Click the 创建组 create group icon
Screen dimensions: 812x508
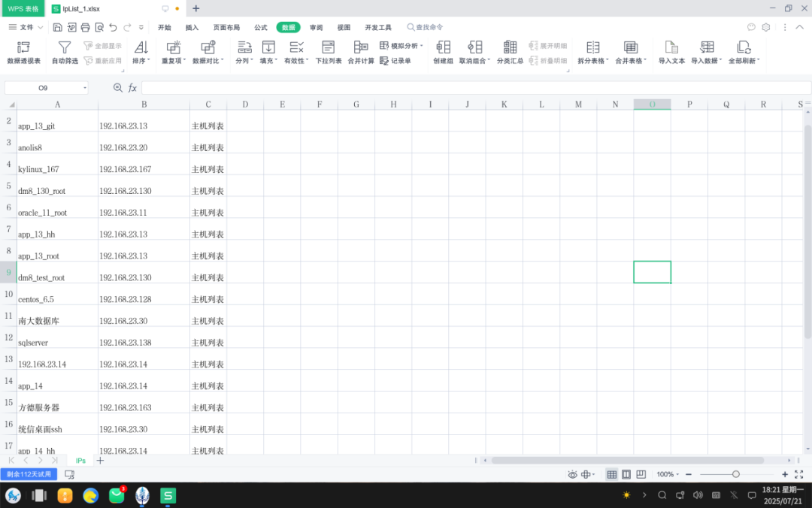coord(444,47)
